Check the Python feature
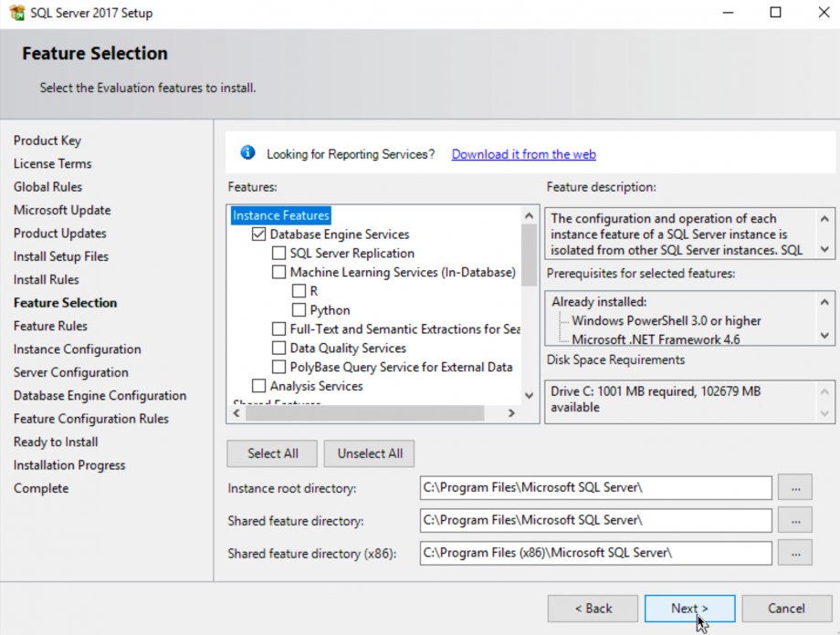The height and width of the screenshot is (635, 840). (297, 309)
